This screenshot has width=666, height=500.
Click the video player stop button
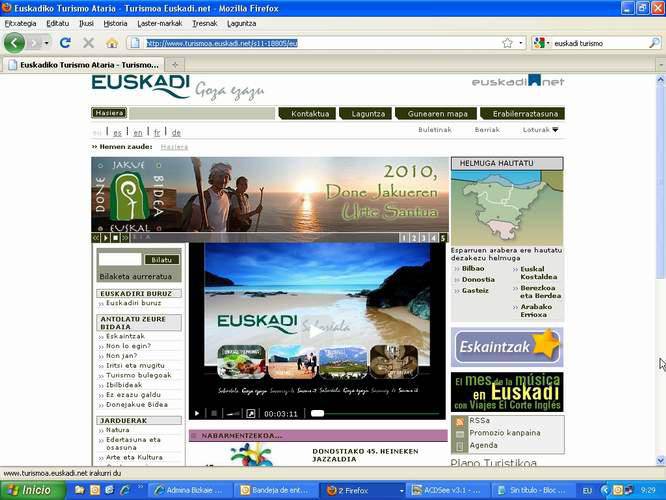pos(214,413)
